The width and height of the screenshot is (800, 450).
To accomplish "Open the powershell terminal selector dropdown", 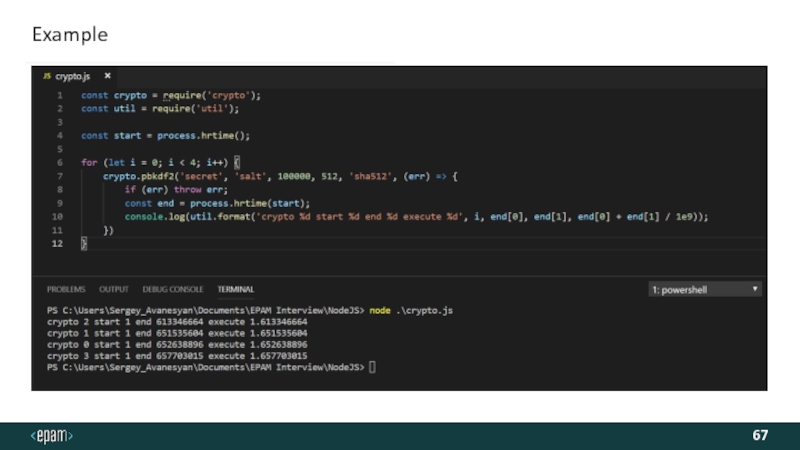I will pos(705,289).
